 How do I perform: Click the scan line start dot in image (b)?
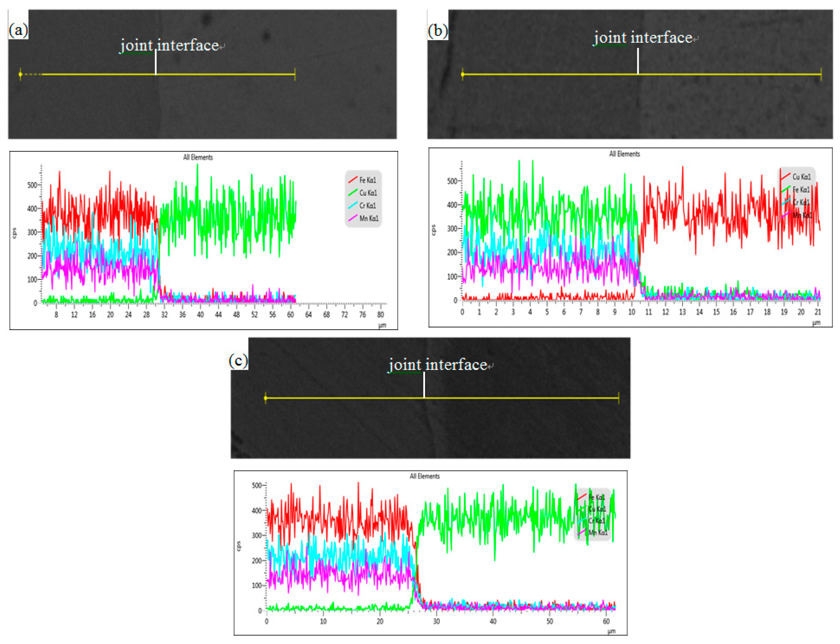(462, 74)
